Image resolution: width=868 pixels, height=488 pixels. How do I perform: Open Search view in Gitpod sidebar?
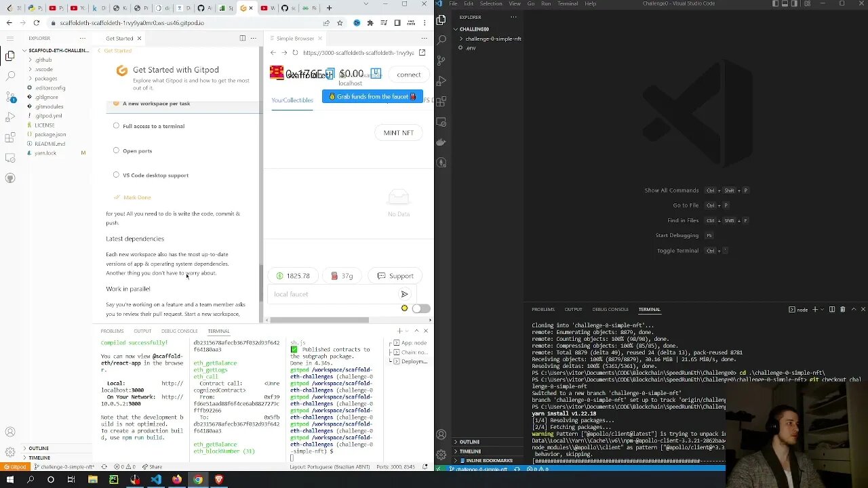pos(10,77)
